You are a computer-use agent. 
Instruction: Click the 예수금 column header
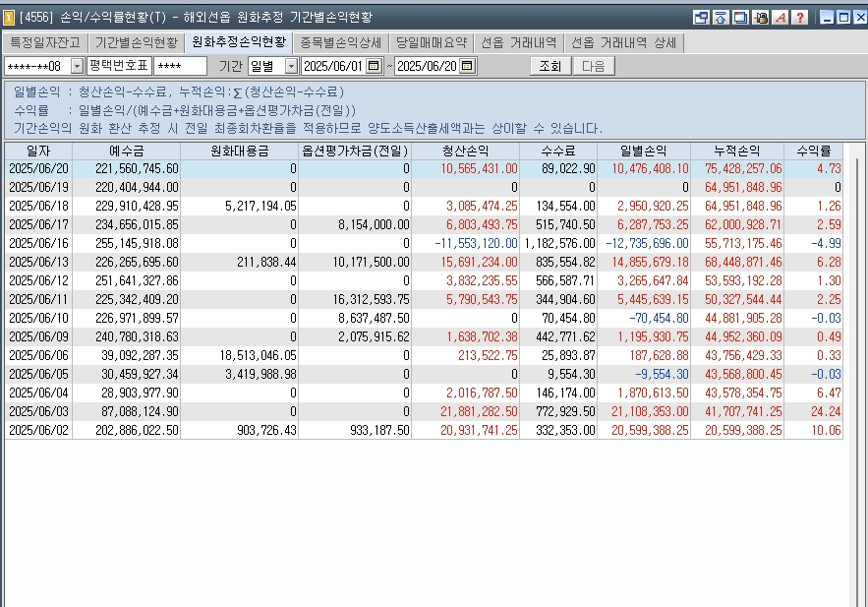pos(126,152)
